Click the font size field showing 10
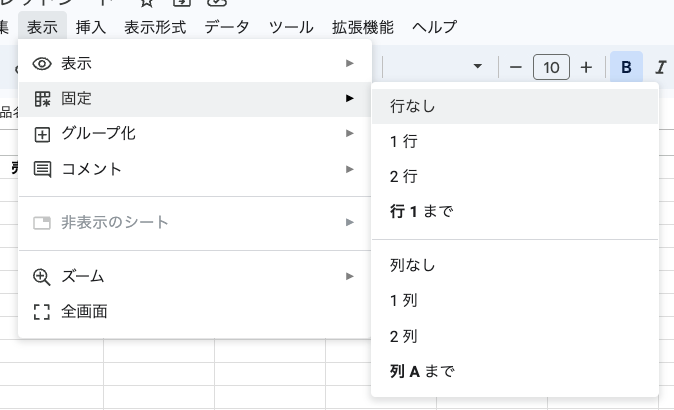This screenshot has width=674, height=410. (551, 67)
